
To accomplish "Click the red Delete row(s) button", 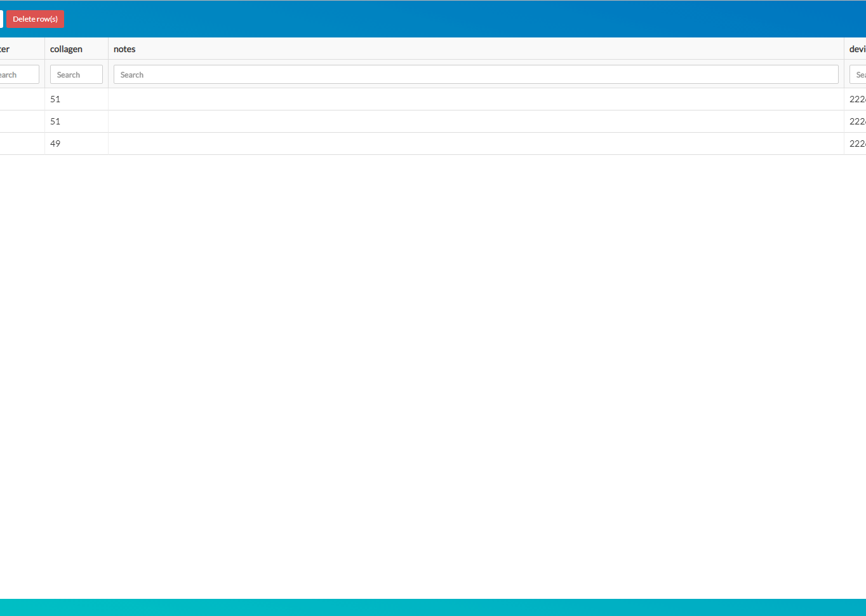I will click(x=35, y=19).
